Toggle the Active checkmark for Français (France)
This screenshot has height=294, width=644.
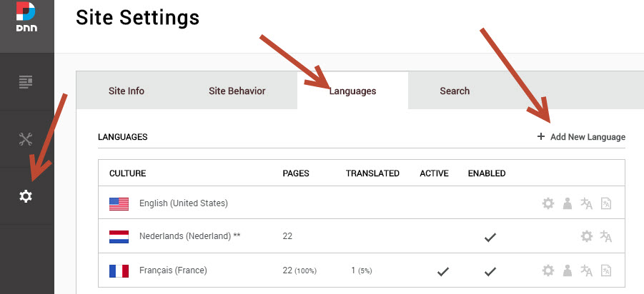pos(442,271)
